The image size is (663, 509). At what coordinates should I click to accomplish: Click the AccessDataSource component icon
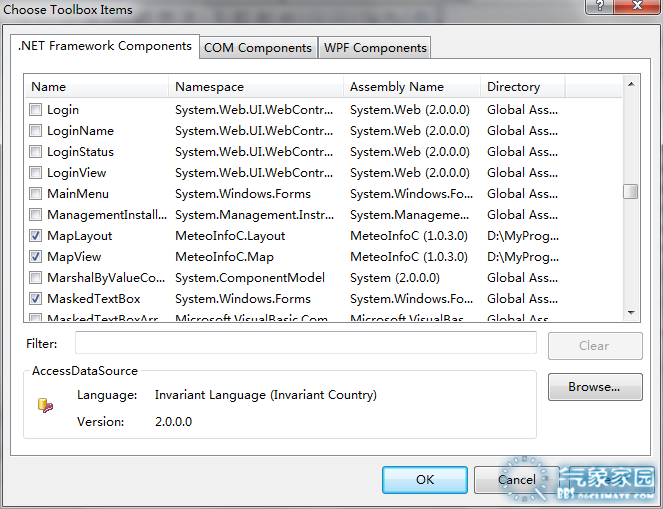pyautogui.click(x=46, y=405)
